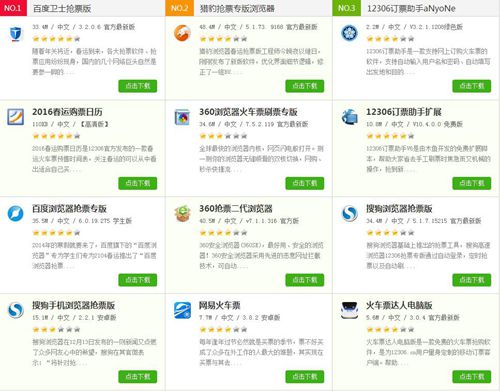The image size is (500, 391).
Task: Click the orange NO.2 rank badge
Action: tap(180, 8)
